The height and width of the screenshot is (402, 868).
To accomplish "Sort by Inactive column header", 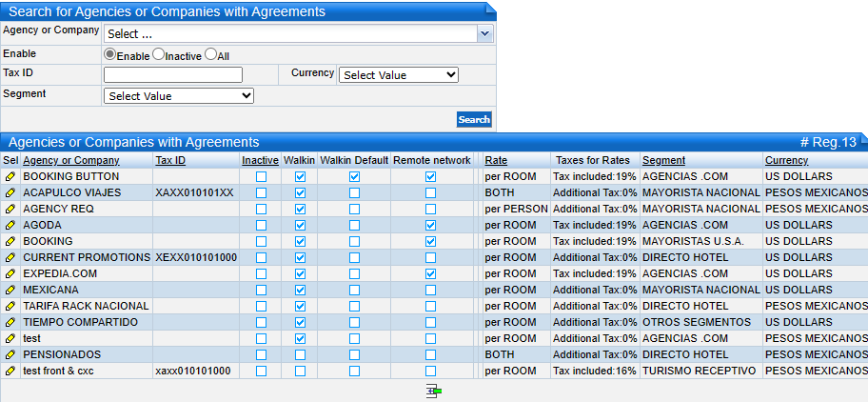I will coord(260,161).
